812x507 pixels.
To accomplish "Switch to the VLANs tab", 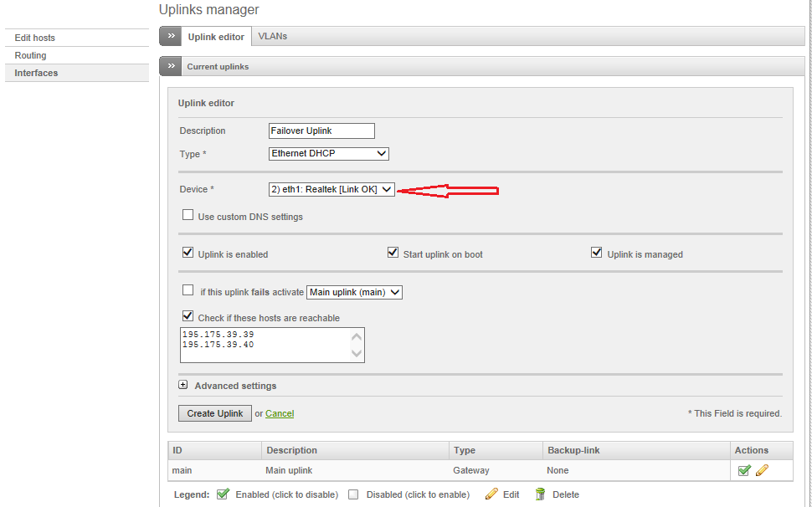I will tap(273, 37).
